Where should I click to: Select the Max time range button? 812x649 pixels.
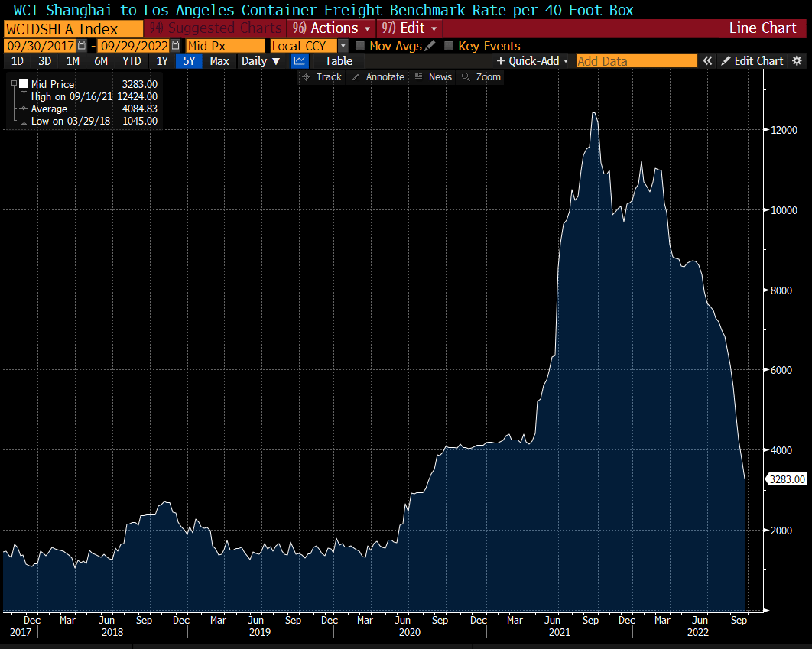click(219, 61)
